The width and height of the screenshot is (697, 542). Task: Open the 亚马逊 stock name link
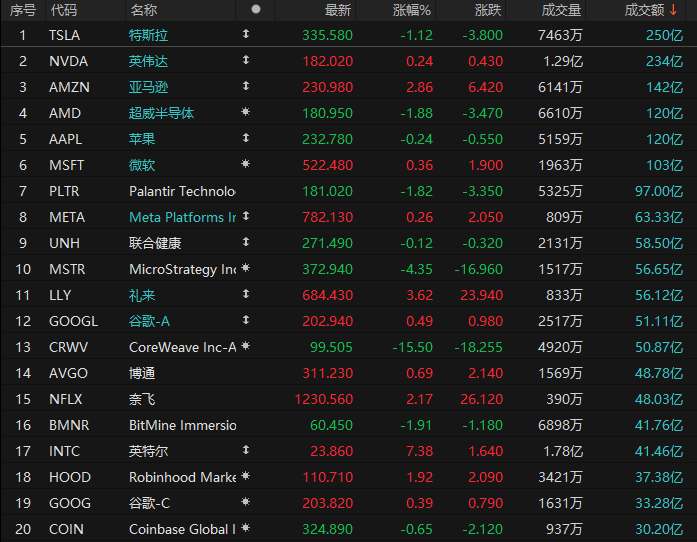(x=148, y=87)
